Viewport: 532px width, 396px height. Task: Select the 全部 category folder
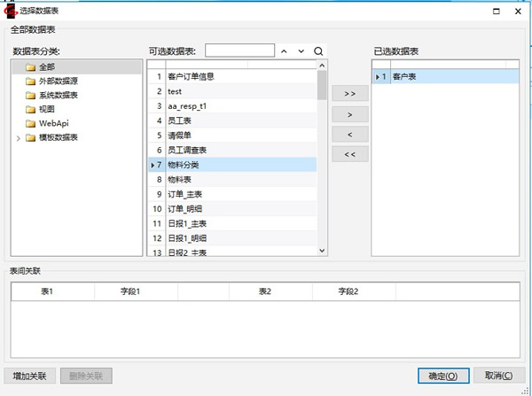(x=47, y=66)
